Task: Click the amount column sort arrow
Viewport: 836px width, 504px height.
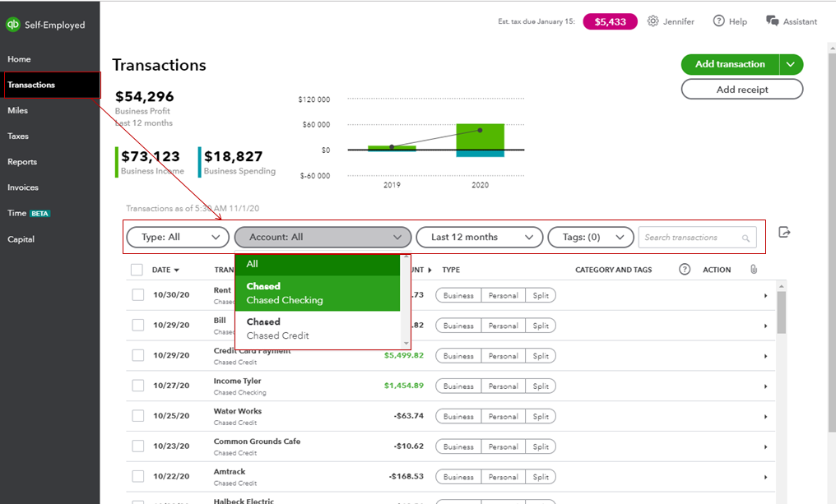Action: click(x=430, y=270)
